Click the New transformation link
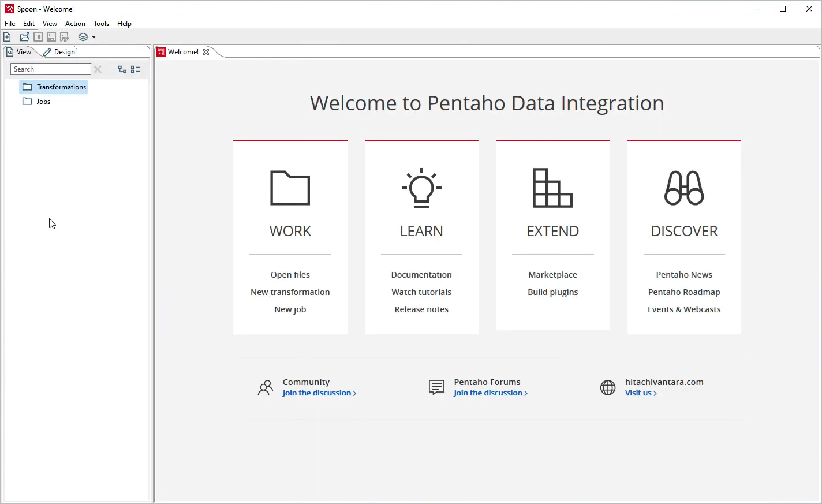Screen dimensions: 822x504 (290, 292)
